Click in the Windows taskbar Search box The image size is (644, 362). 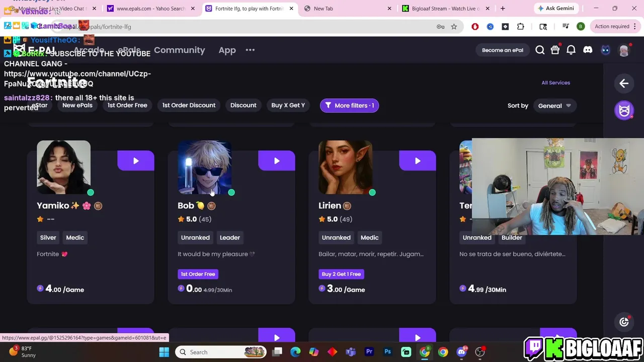(221, 352)
